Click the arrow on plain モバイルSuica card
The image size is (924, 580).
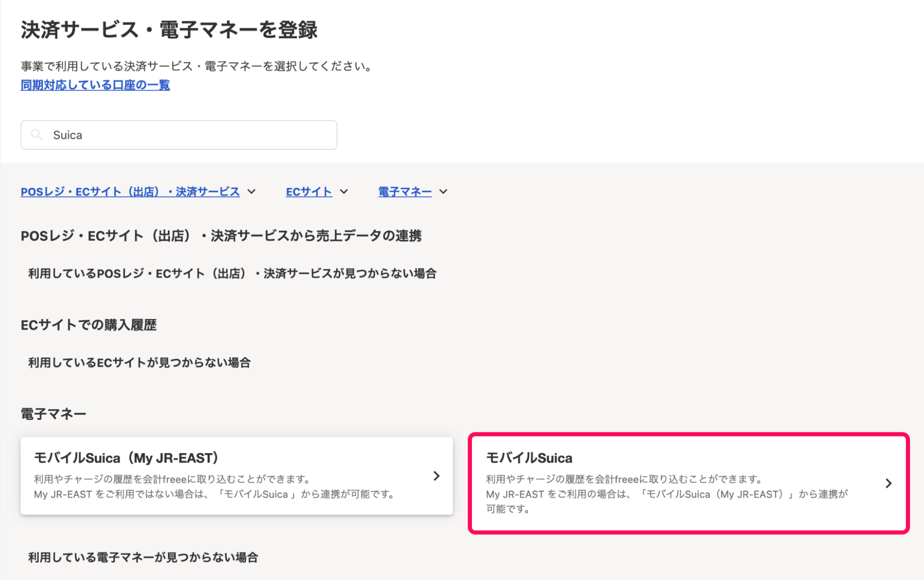click(888, 483)
